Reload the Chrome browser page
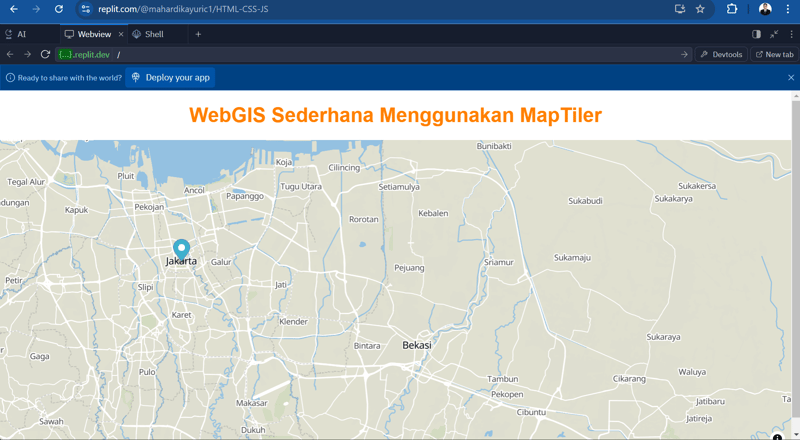 coord(59,9)
